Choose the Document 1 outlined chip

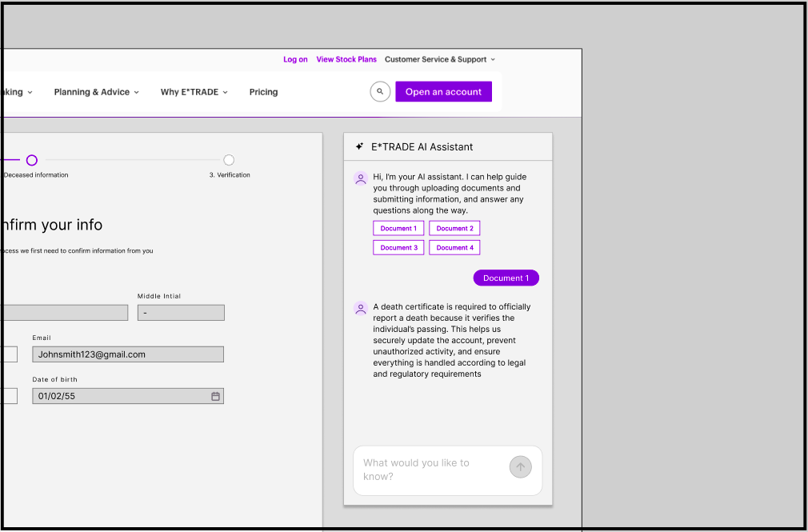[398, 228]
